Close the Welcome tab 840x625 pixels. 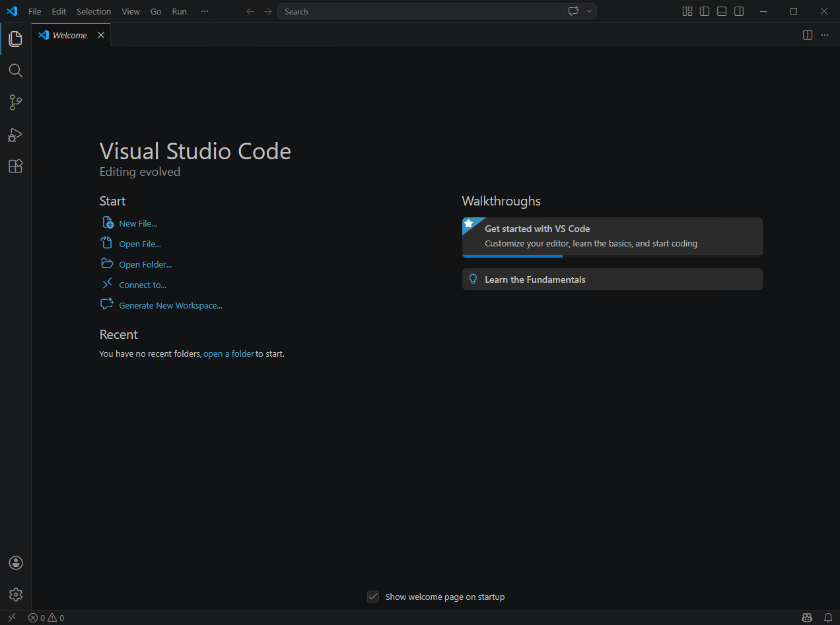click(101, 35)
